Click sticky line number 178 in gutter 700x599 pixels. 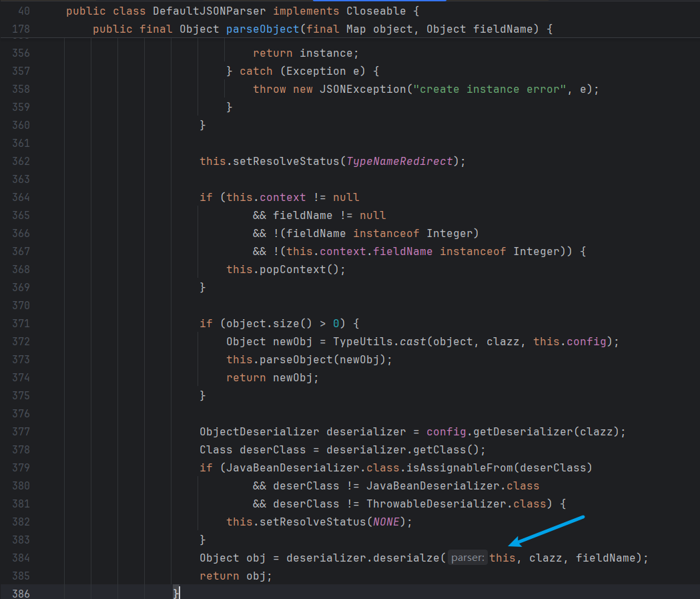pos(21,29)
